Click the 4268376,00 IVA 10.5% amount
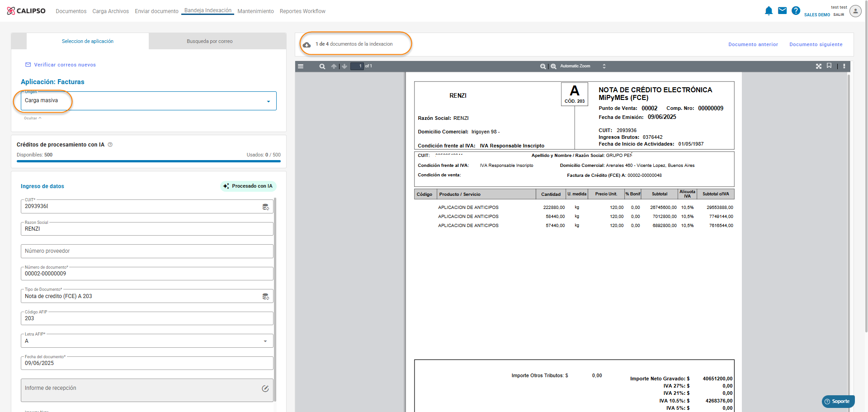This screenshot has width=868, height=412. coord(719,401)
